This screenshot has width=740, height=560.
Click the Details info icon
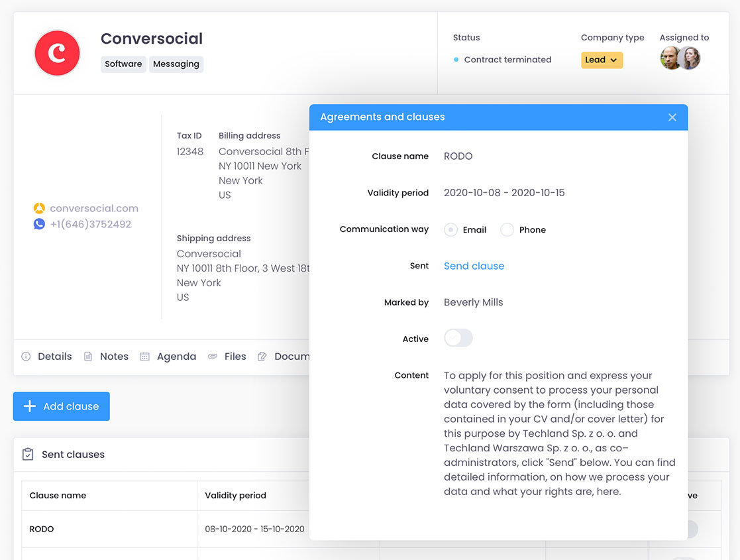point(26,357)
